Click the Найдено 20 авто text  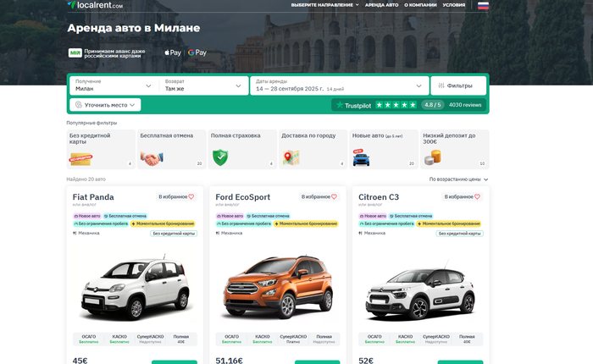pyautogui.click(x=86, y=179)
